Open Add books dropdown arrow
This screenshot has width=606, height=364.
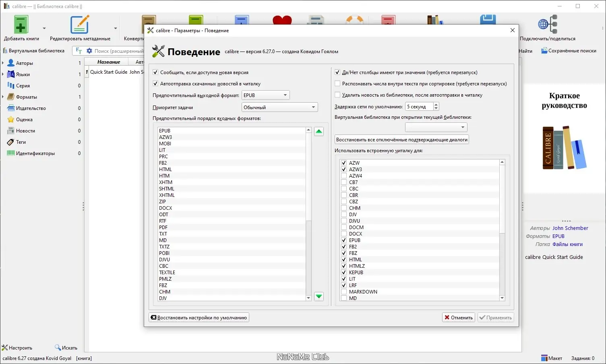(44, 28)
